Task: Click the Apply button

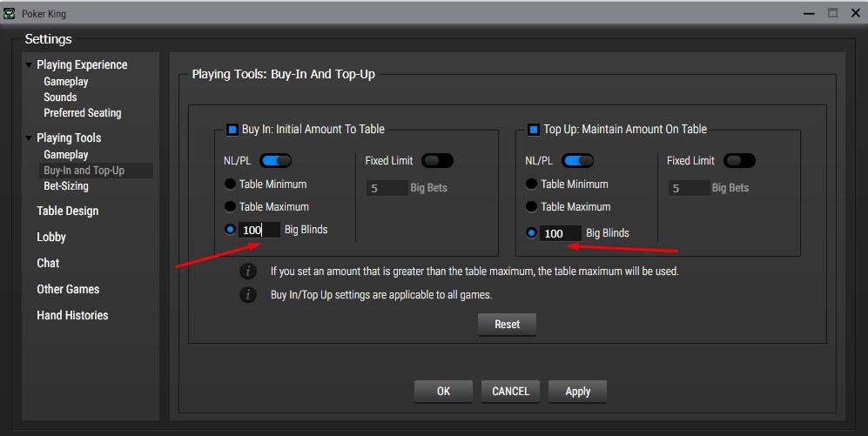Action: (577, 392)
